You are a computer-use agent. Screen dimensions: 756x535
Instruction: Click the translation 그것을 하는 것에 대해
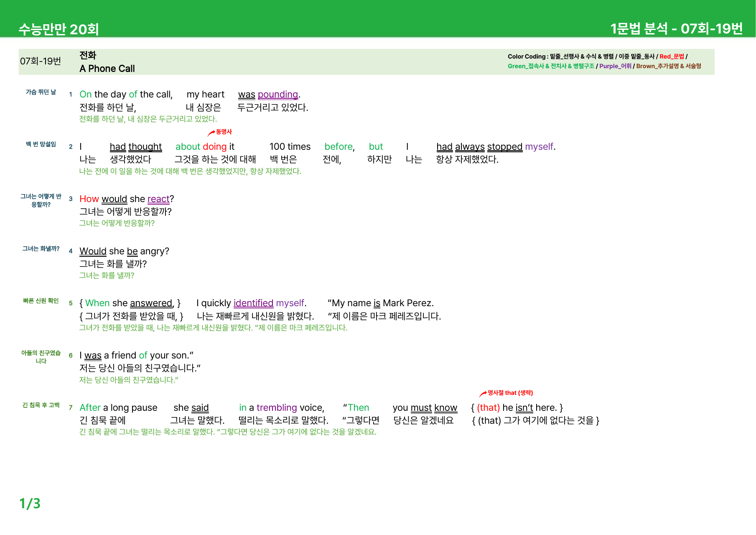pos(215,159)
